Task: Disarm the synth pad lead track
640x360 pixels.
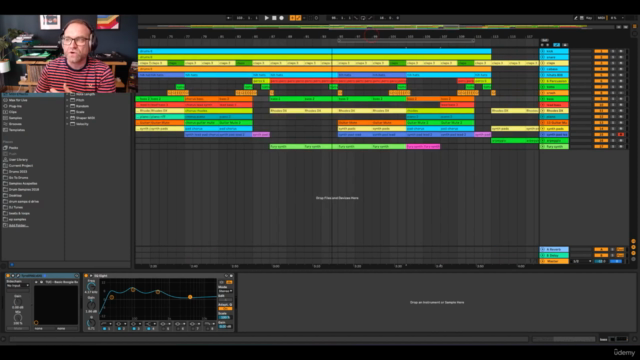Action: point(621,134)
